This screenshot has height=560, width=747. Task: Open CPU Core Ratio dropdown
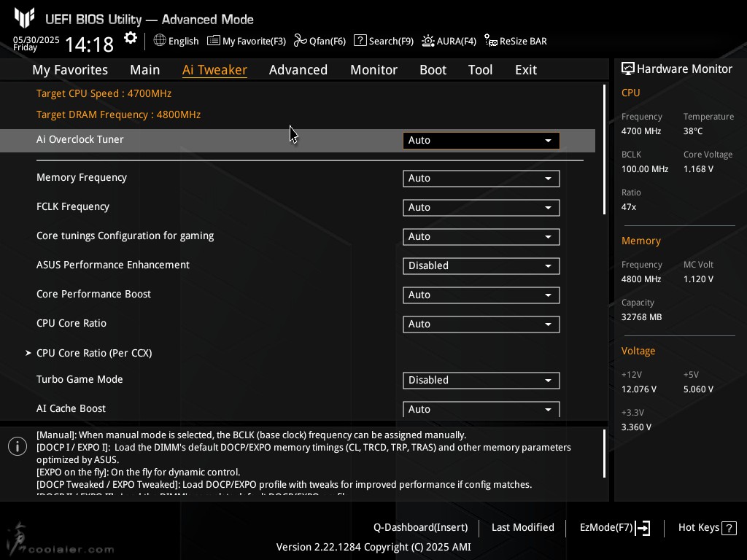point(481,324)
